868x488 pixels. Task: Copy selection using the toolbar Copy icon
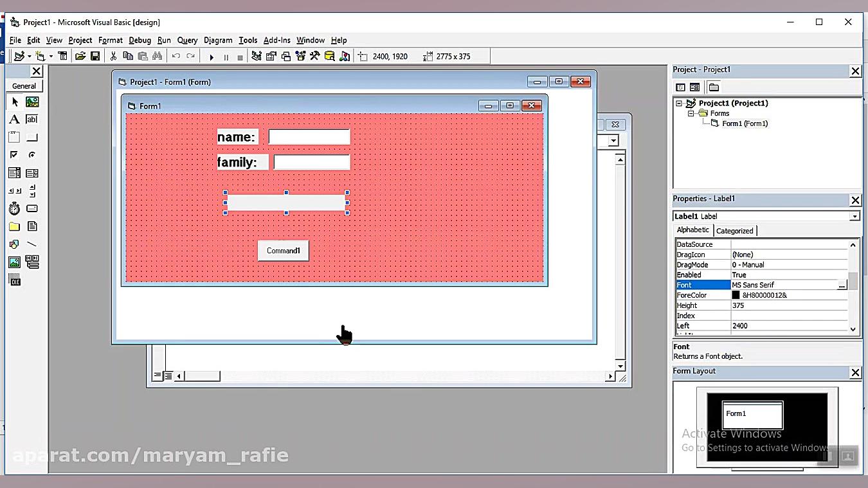point(128,57)
